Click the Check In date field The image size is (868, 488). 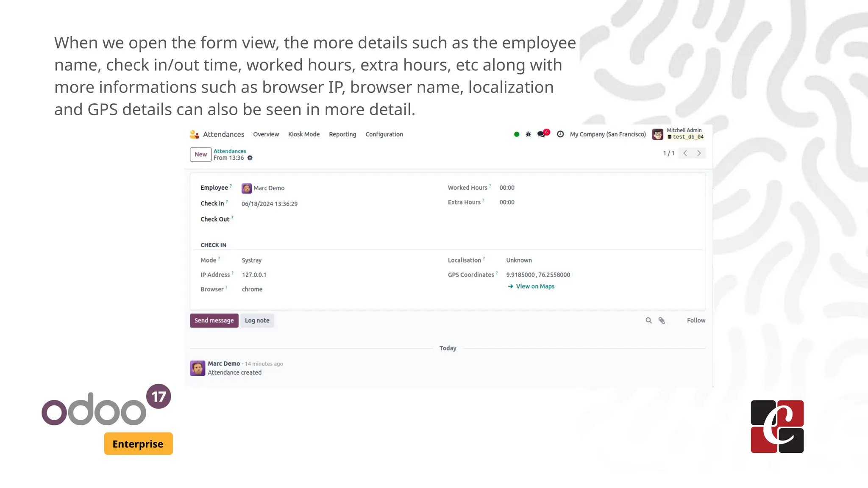(270, 204)
